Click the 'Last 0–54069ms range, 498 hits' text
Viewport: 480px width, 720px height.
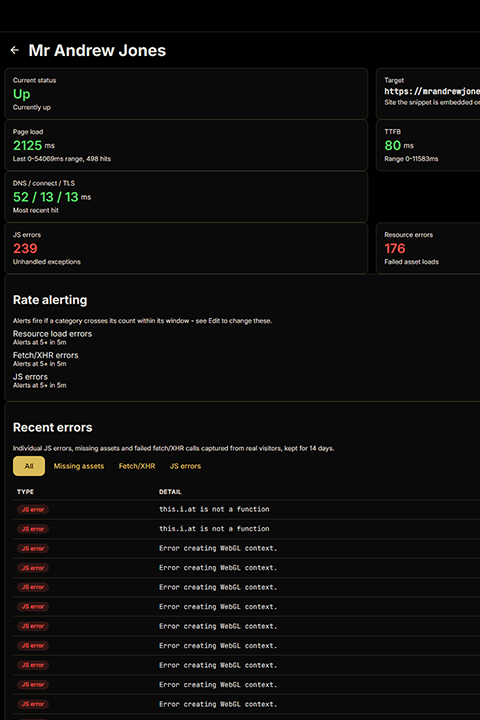[62, 159]
